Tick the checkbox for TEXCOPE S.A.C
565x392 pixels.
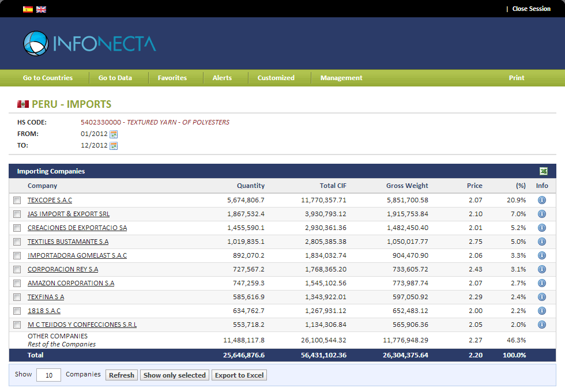click(x=17, y=201)
